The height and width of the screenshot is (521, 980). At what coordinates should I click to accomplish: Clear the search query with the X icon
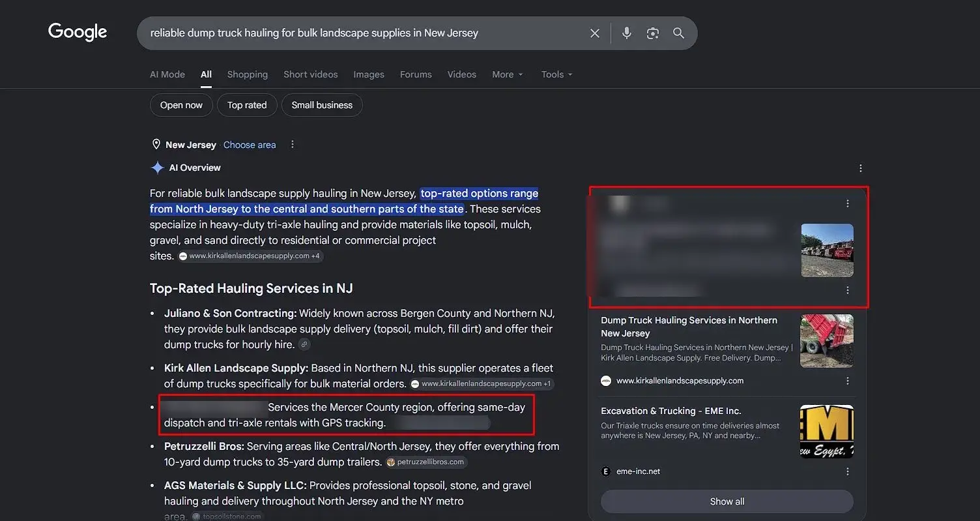click(595, 33)
